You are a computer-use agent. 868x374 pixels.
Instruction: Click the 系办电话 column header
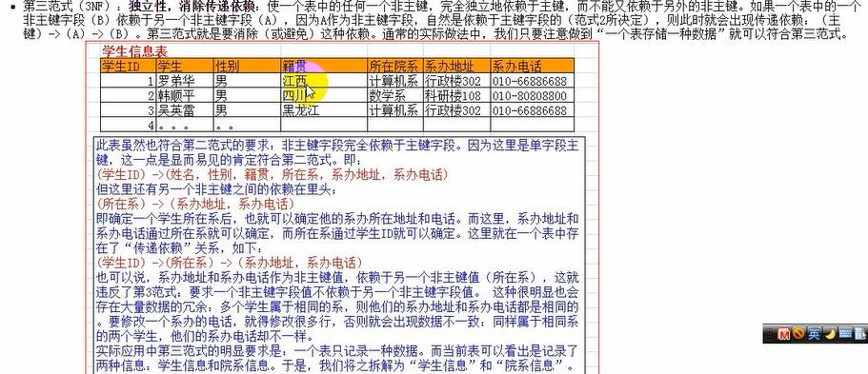[x=532, y=67]
